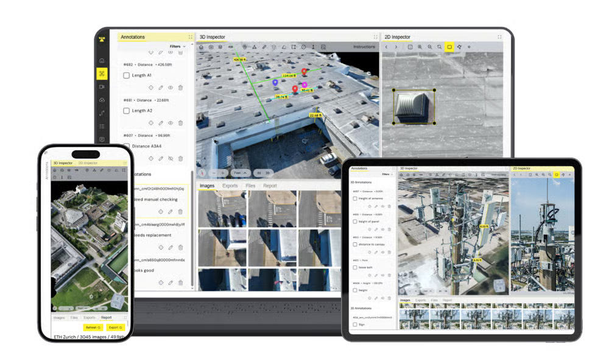Click layers icon in laptop 3D Inspector toolbar
The image size is (609, 364).
pos(220,47)
